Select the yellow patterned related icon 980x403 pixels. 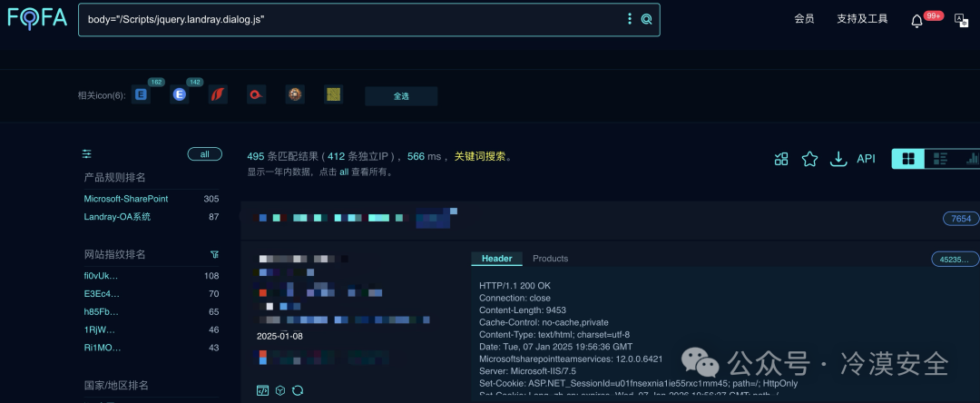(334, 95)
